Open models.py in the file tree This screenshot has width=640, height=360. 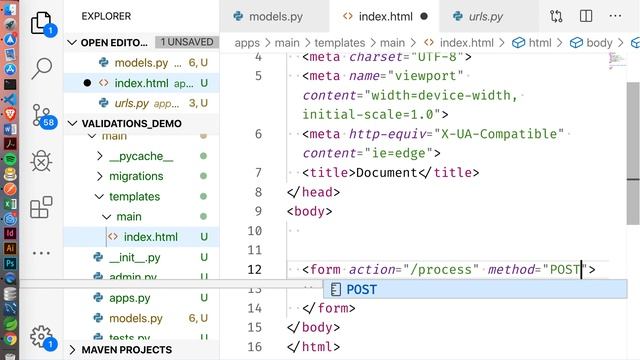(142, 318)
